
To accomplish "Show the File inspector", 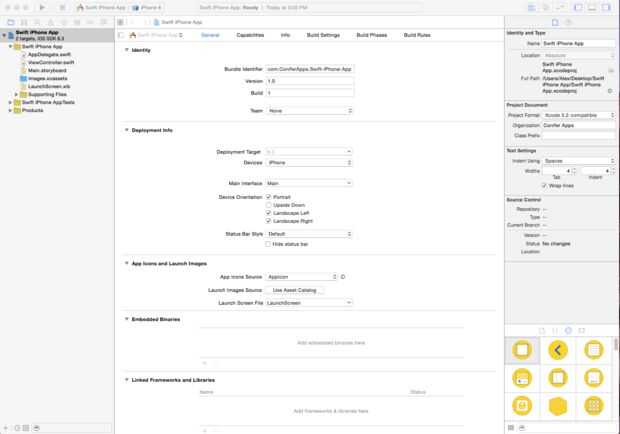I will click(555, 23).
